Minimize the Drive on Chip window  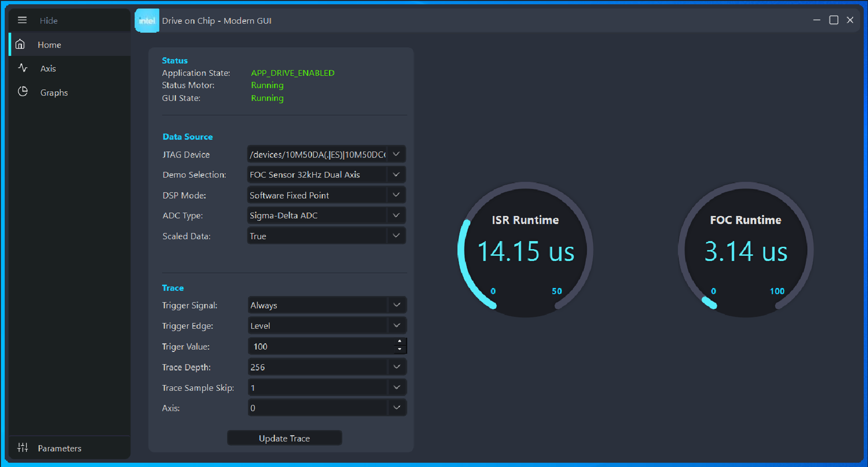coord(817,20)
